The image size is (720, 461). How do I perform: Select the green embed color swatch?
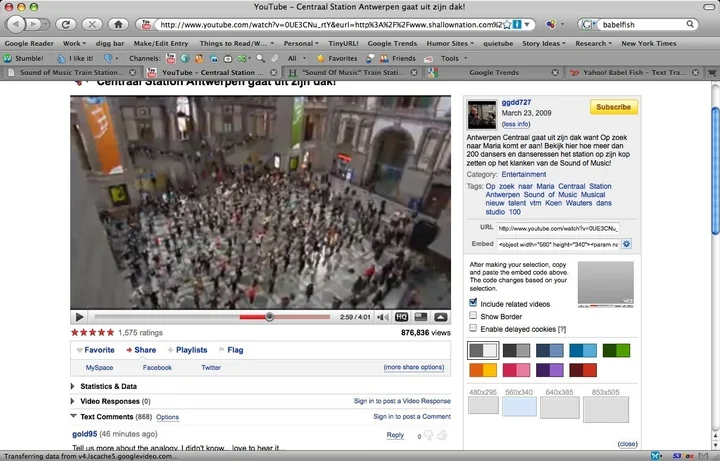click(x=616, y=351)
